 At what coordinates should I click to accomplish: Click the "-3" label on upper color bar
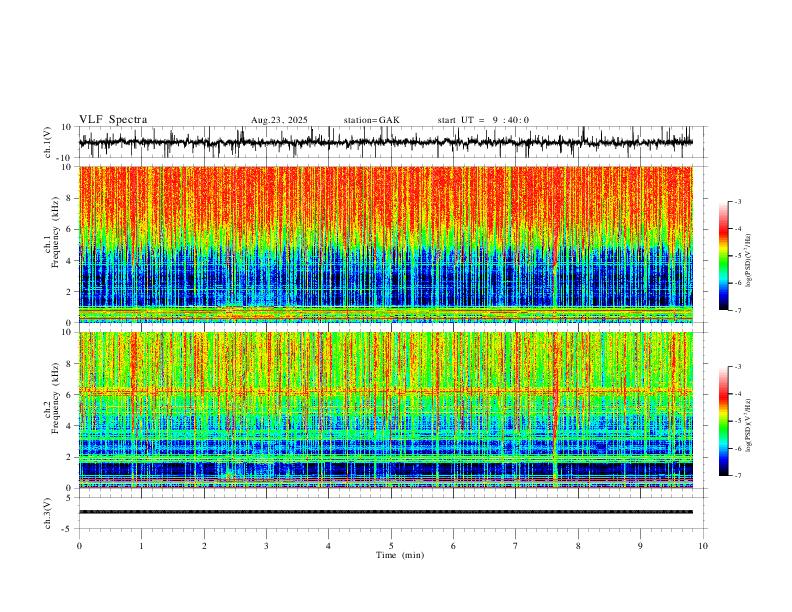tap(738, 201)
